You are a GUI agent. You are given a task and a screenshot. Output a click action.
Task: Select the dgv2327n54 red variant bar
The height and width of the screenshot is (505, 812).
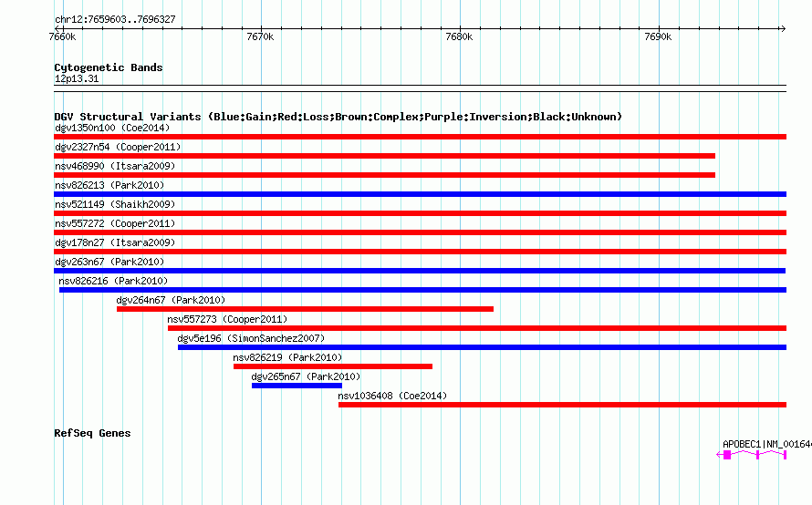384,156
